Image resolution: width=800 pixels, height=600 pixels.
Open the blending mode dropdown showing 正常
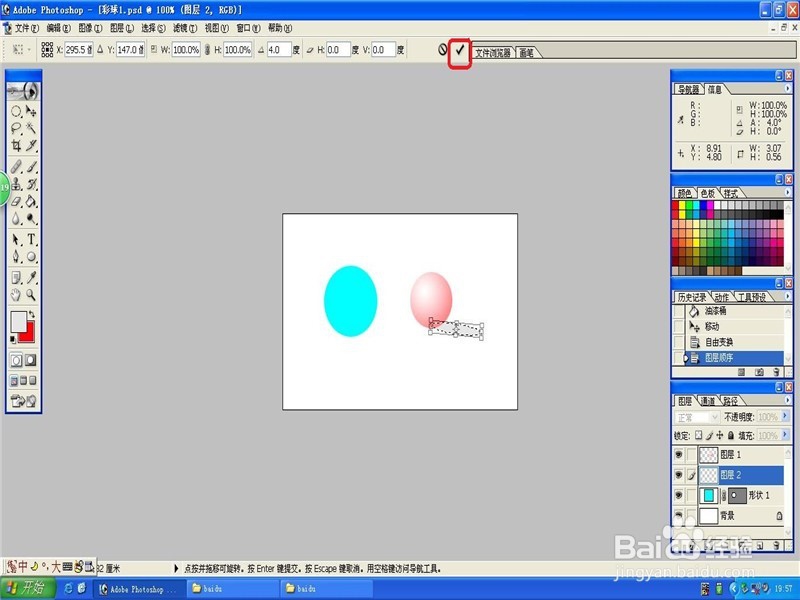(x=699, y=415)
